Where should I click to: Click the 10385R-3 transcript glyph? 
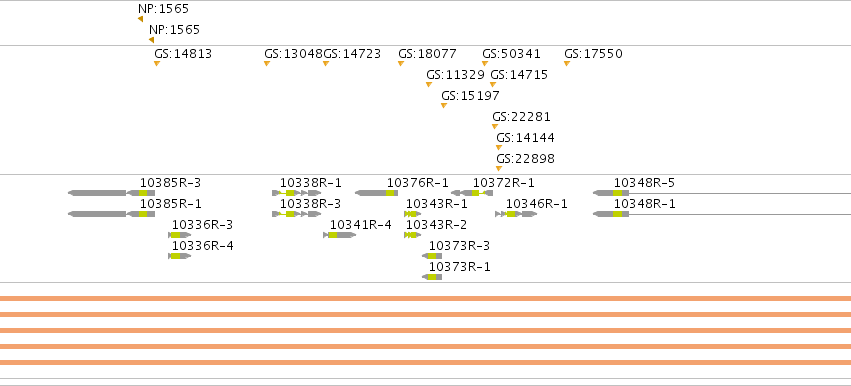pyautogui.click(x=112, y=193)
